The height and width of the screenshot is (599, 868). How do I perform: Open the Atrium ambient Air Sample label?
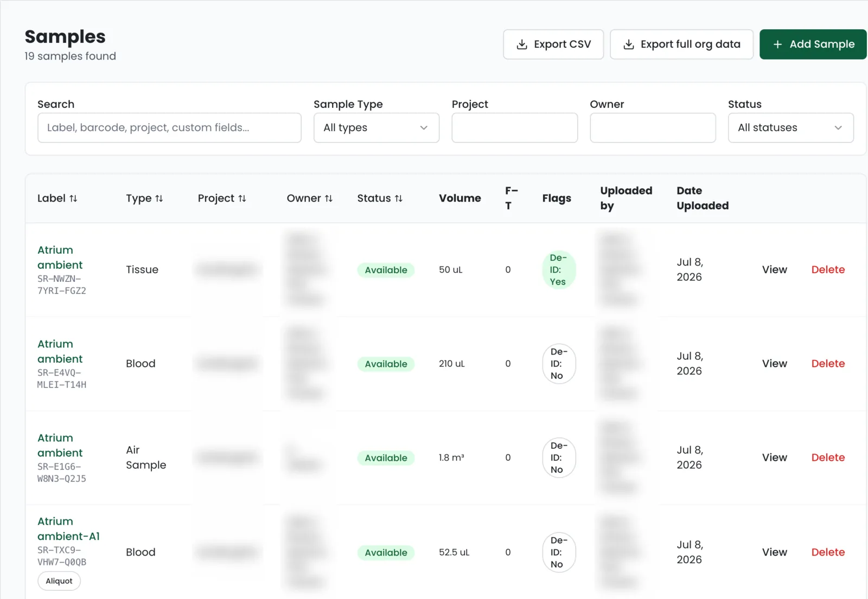60,445
